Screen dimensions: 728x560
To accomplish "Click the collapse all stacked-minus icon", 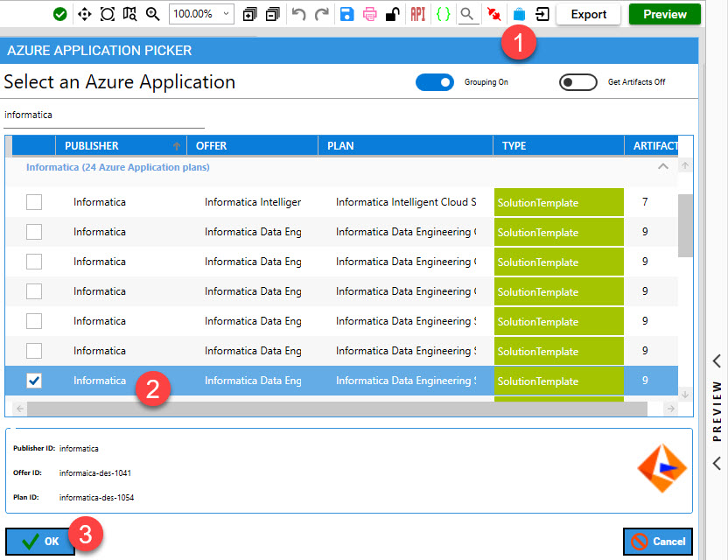I will [x=273, y=14].
